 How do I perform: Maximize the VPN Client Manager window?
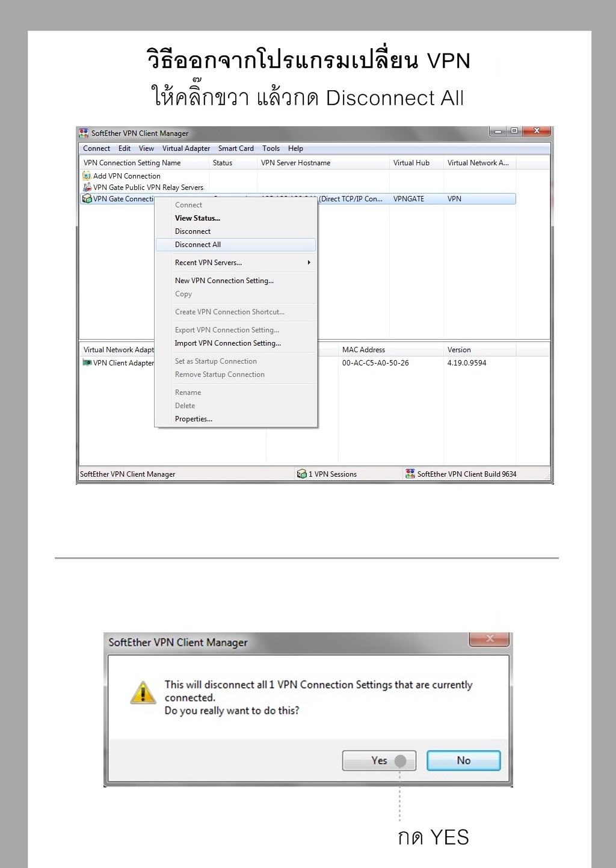[x=514, y=131]
